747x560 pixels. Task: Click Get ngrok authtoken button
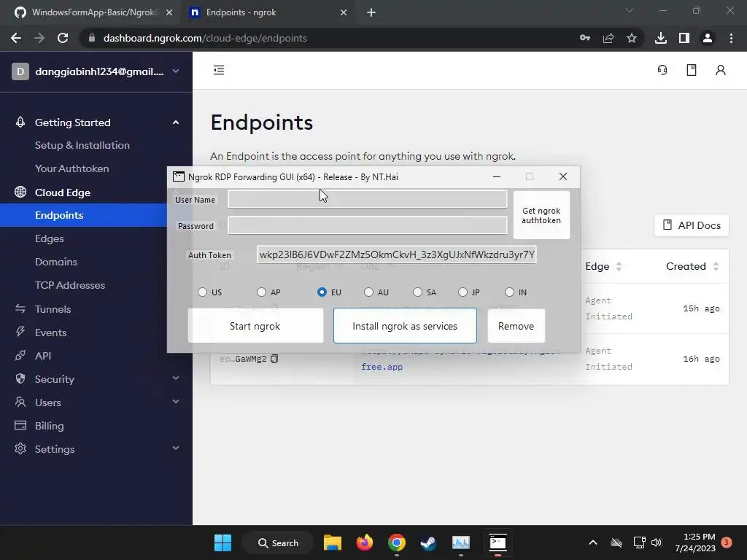tap(541, 215)
